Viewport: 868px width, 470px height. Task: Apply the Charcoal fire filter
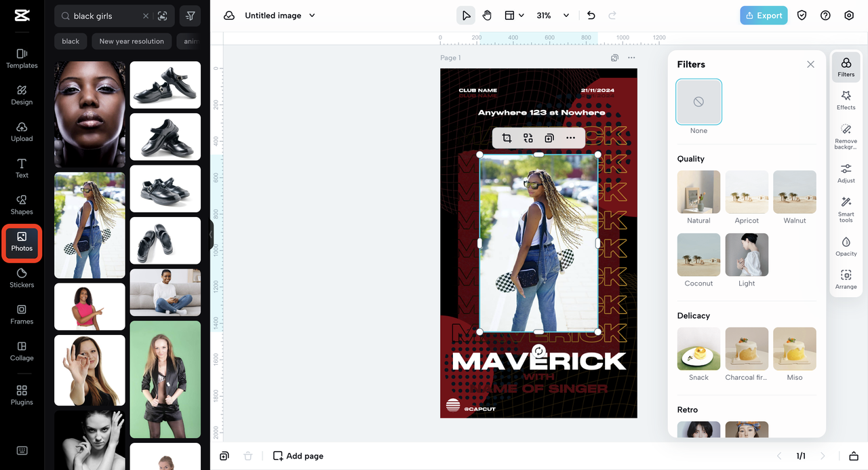(x=747, y=349)
